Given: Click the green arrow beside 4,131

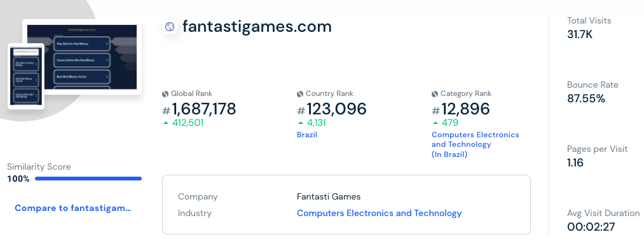Looking at the screenshot, I should pyautogui.click(x=301, y=123).
